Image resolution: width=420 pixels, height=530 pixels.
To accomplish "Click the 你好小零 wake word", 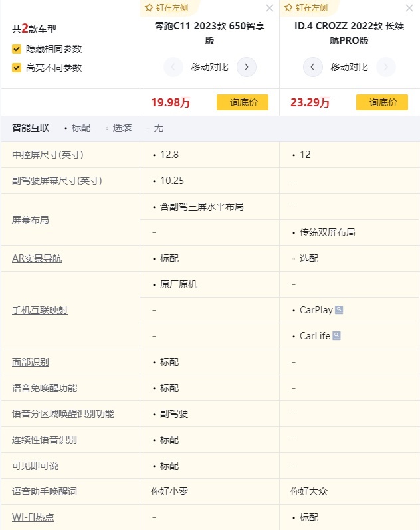I will 169,491.
